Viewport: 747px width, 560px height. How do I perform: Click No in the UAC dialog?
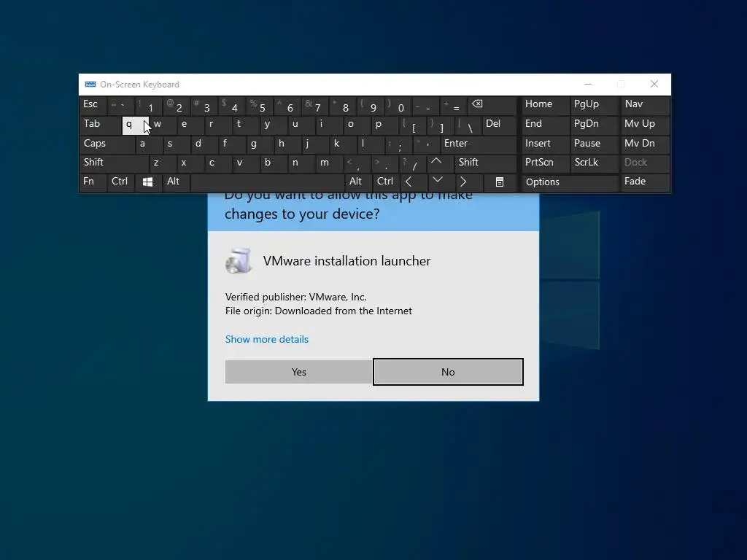click(x=448, y=372)
